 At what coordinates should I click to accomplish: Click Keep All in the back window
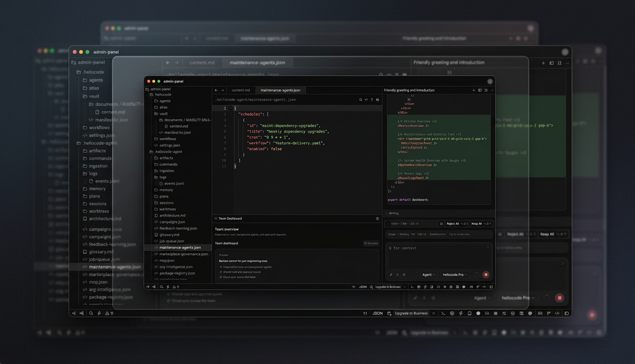pos(547,234)
